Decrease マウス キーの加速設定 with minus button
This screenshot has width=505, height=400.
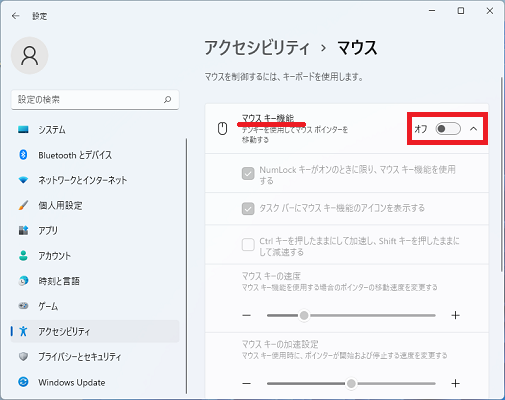coord(247,384)
